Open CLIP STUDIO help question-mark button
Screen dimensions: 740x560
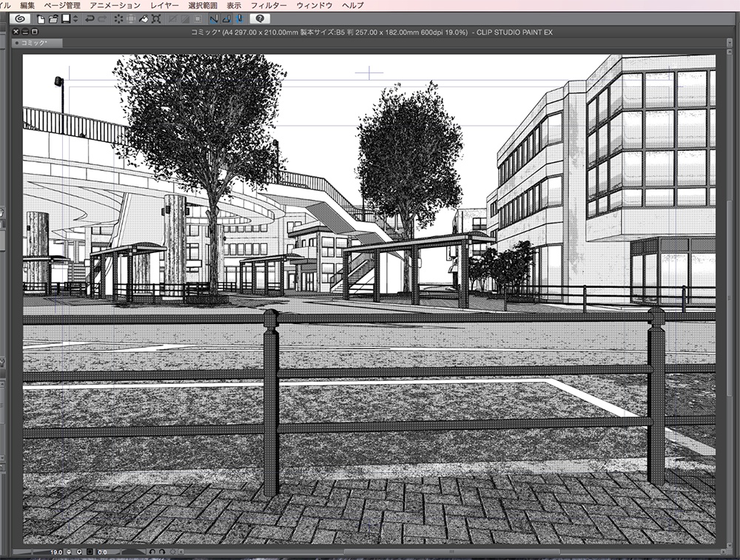(x=260, y=19)
